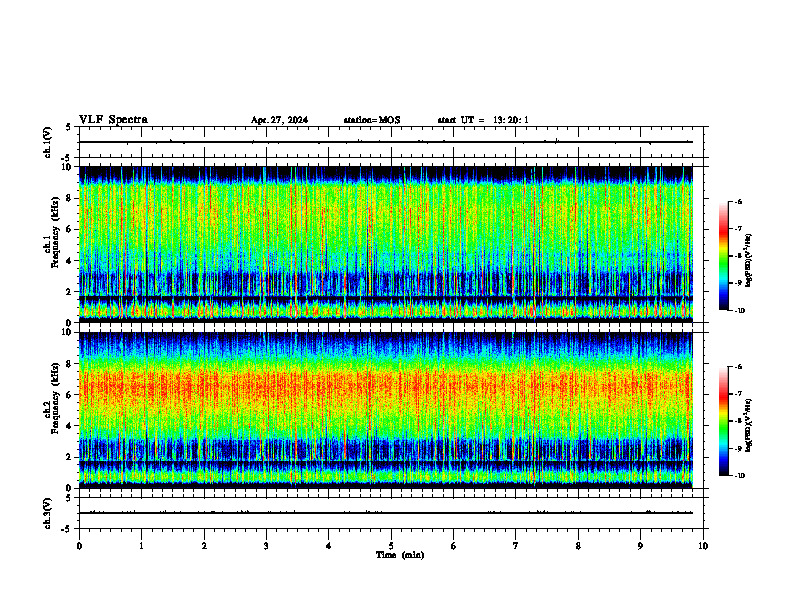Click the time axis tick label "9"
Image resolution: width=792 pixels, height=612 pixels.
tap(640, 546)
